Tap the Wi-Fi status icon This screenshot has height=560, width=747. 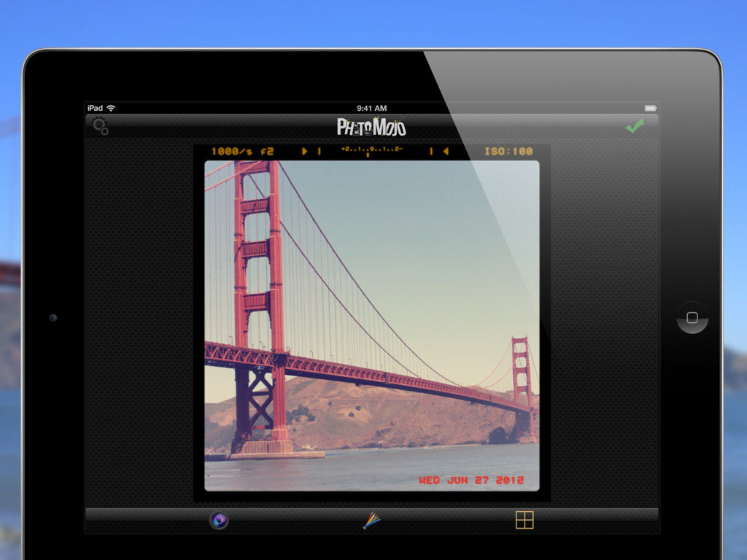[111, 109]
